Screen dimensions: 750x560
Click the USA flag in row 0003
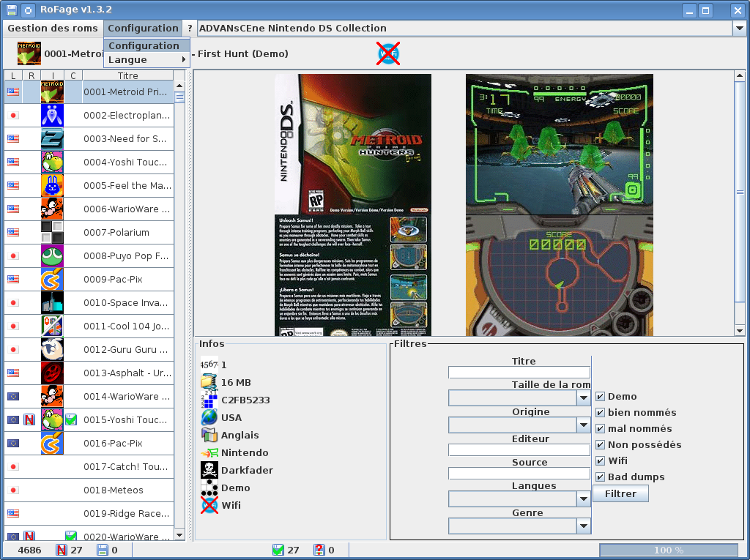[x=13, y=138]
